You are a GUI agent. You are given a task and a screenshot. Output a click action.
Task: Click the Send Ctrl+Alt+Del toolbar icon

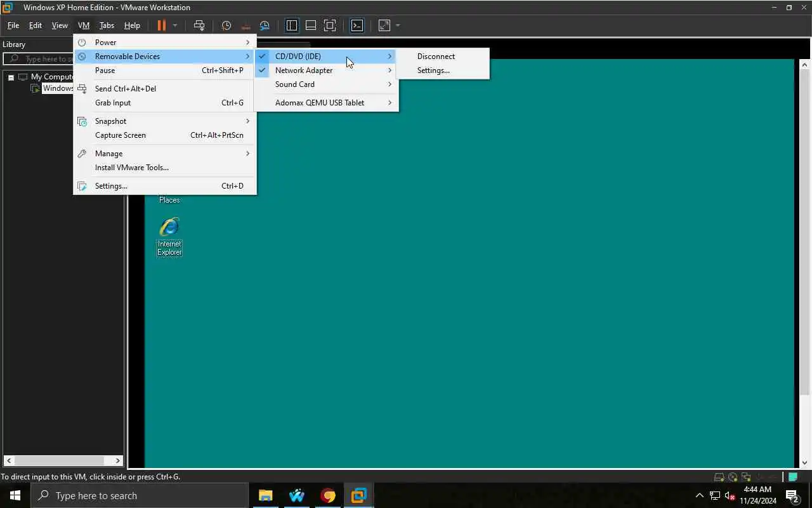(x=199, y=25)
